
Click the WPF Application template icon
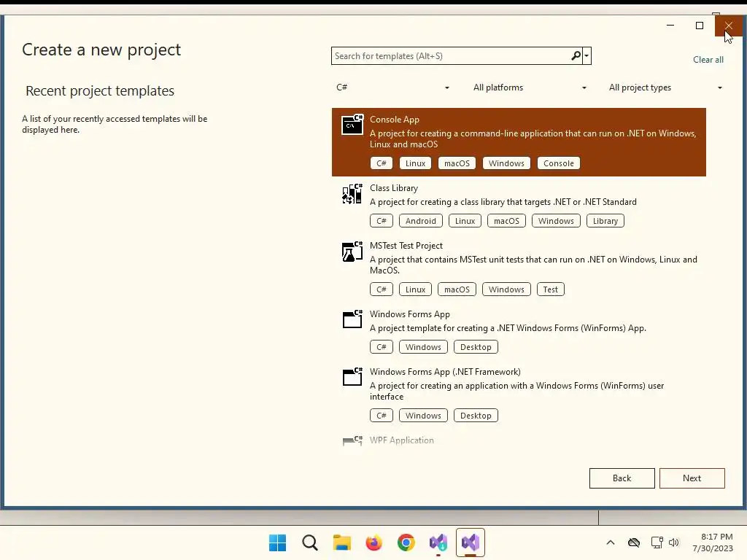point(352,440)
